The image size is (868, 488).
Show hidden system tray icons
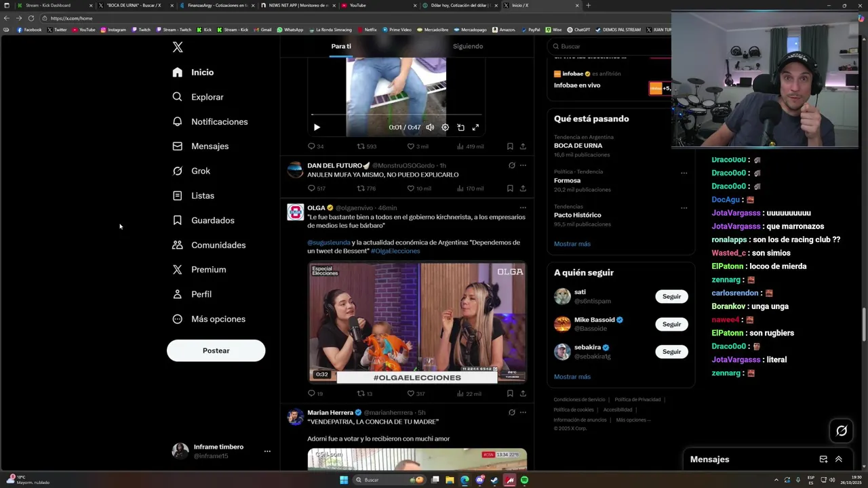(776, 480)
